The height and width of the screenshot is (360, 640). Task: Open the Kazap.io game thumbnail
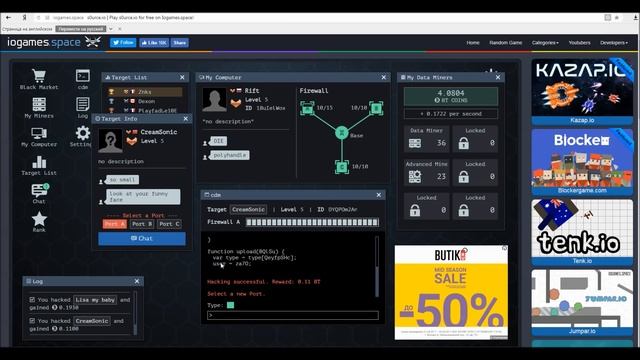tap(582, 92)
